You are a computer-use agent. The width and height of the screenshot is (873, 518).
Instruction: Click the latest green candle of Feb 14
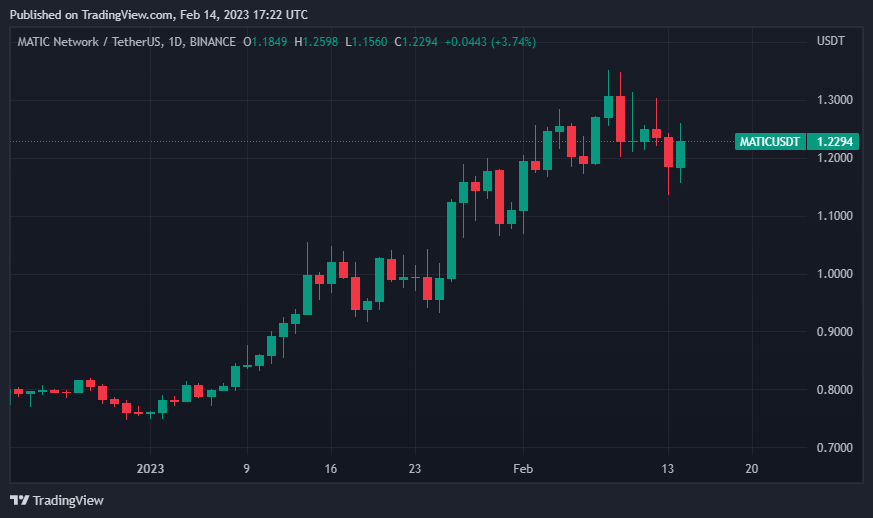coord(680,154)
